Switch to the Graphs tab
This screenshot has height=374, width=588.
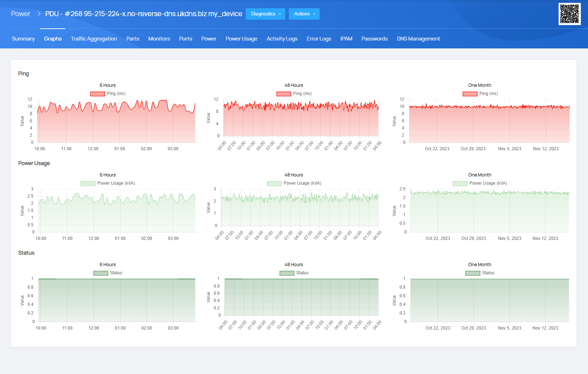coord(53,39)
